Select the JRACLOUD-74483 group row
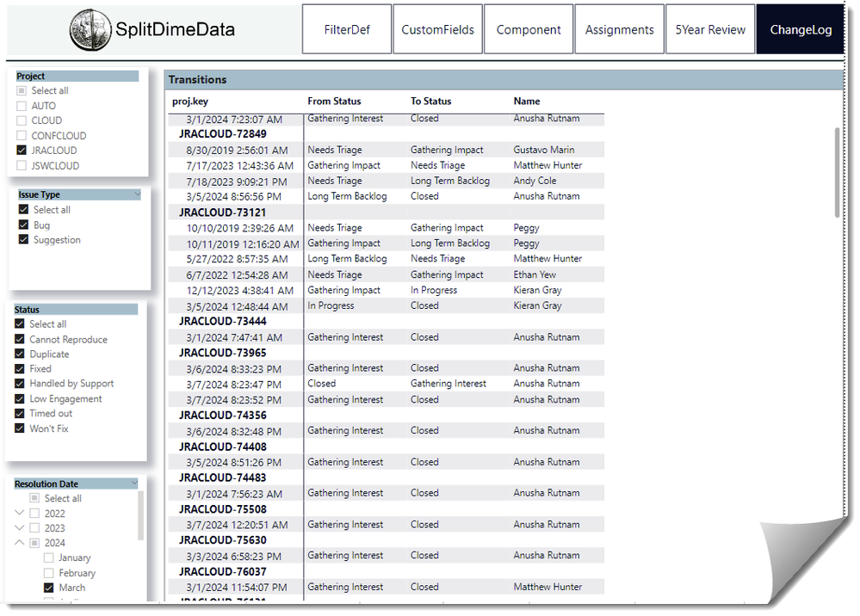Image resolution: width=860 pixels, height=616 pixels. [x=387, y=477]
